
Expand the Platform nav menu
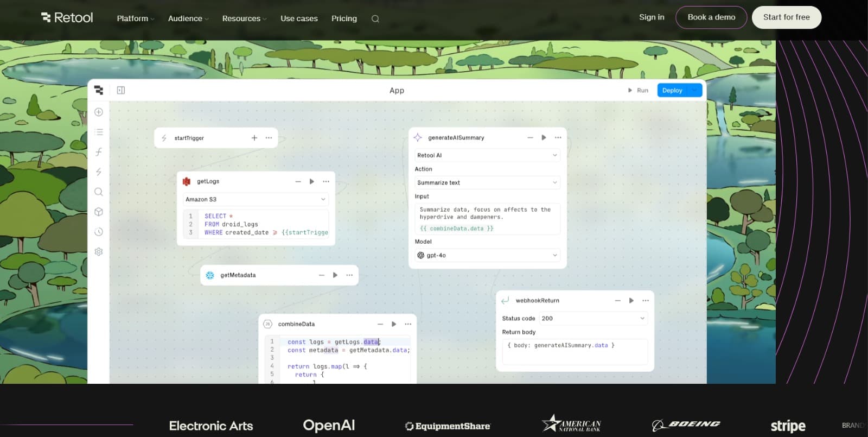136,18
